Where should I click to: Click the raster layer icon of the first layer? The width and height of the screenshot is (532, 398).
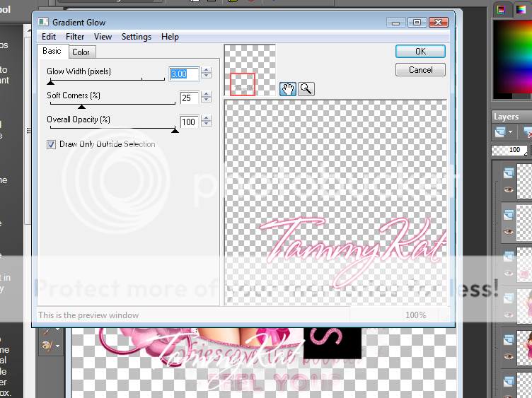(508, 174)
